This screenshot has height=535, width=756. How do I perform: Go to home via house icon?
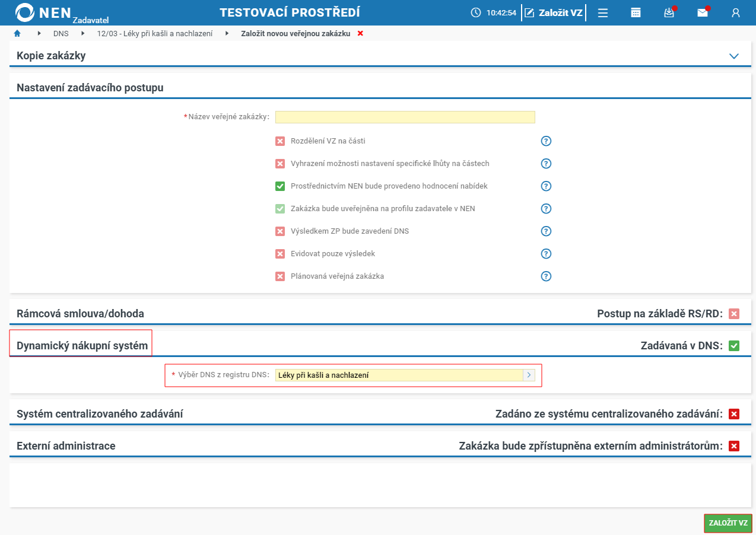(17, 33)
